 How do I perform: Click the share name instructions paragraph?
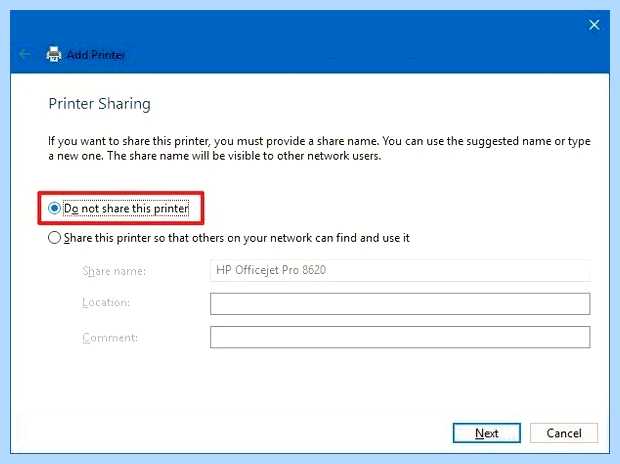tap(319, 148)
